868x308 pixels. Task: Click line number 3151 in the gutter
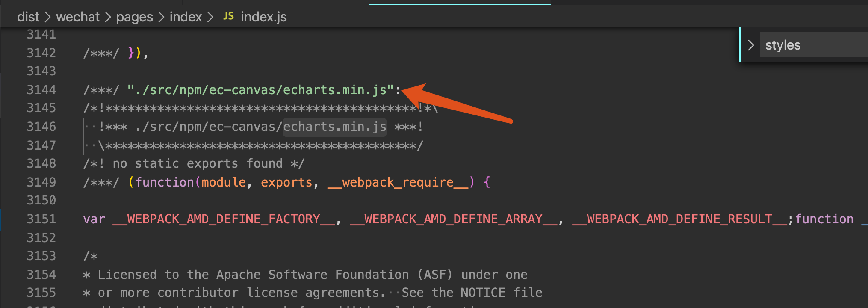tap(41, 219)
